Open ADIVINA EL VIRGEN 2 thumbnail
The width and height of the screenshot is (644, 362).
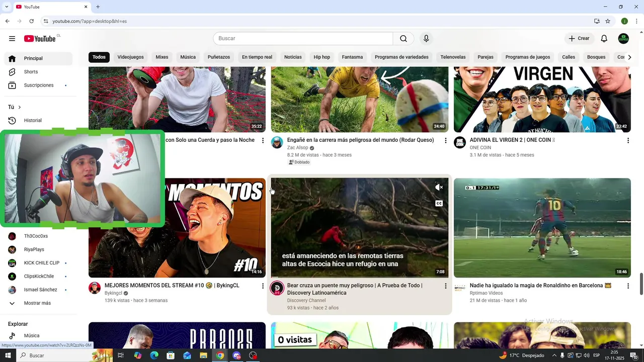click(542, 100)
